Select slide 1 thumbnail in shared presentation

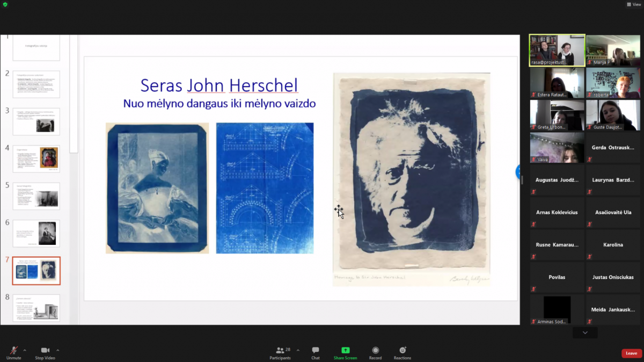(36, 47)
